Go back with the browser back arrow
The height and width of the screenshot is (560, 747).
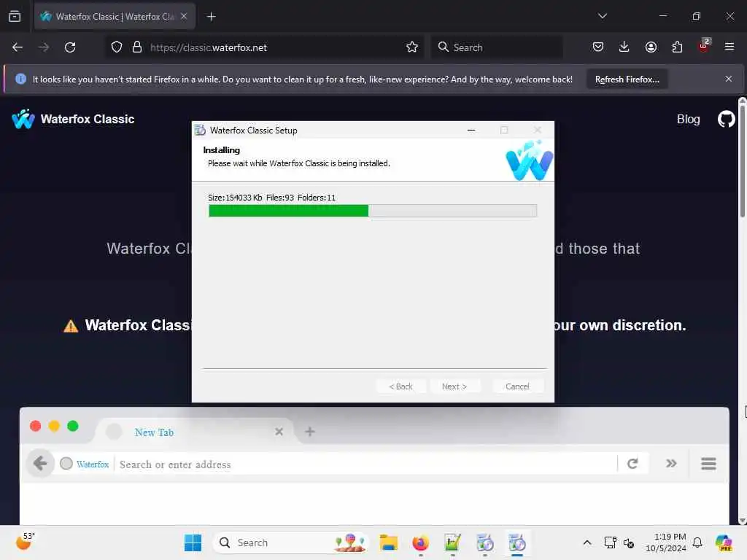pos(18,47)
